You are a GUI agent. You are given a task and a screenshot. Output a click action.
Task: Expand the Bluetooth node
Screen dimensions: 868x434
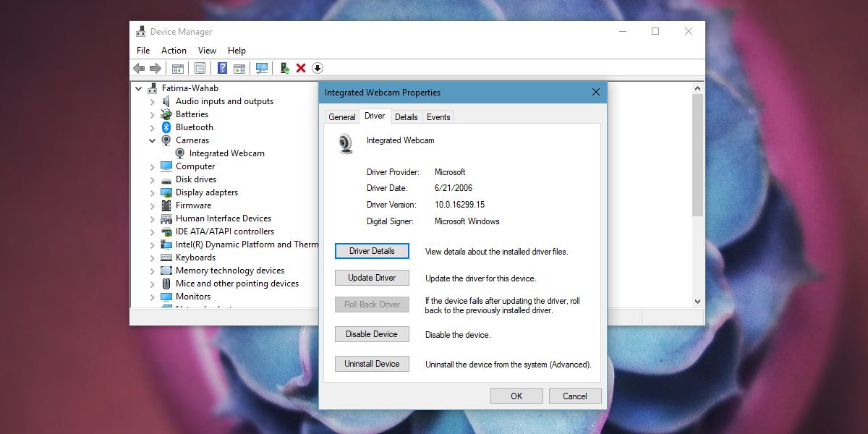(152, 127)
